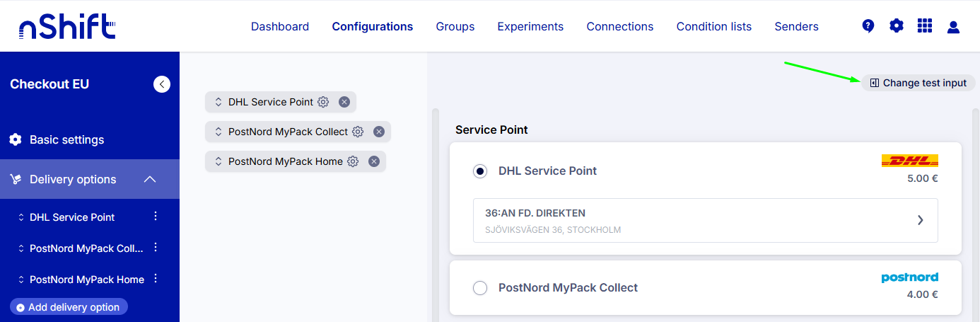Go to Senders
The image size is (980, 322).
[x=797, y=26]
